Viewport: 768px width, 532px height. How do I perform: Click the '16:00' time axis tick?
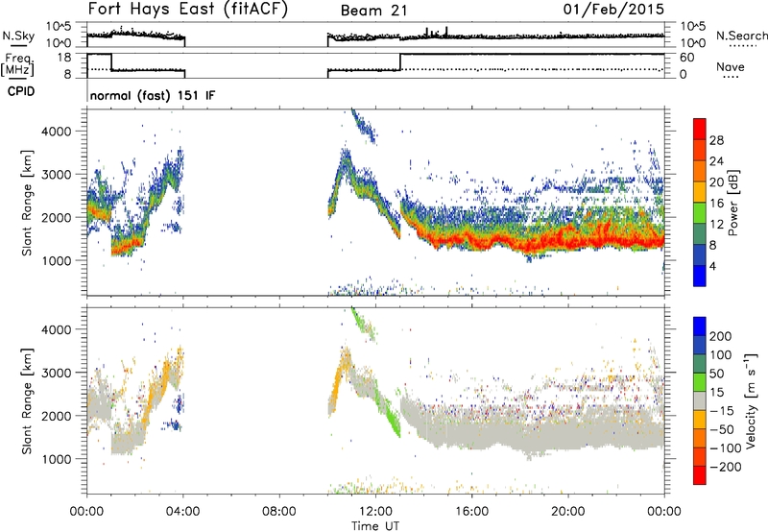(x=472, y=511)
